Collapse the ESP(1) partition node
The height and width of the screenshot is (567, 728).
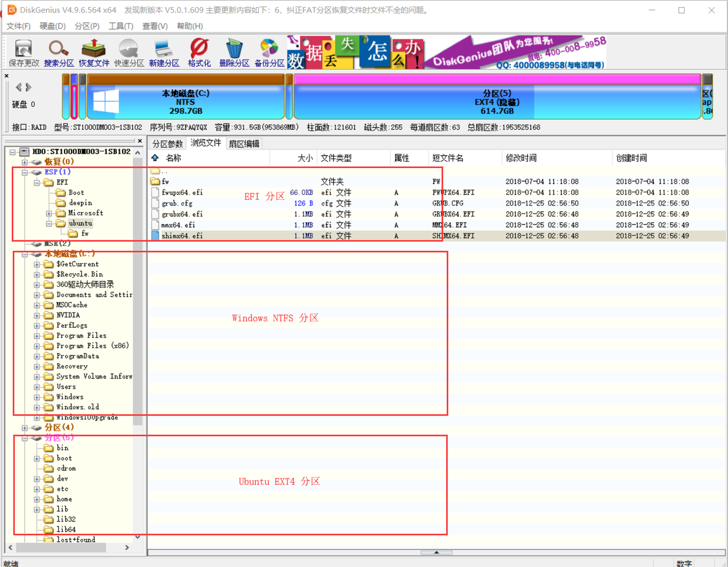(x=25, y=172)
